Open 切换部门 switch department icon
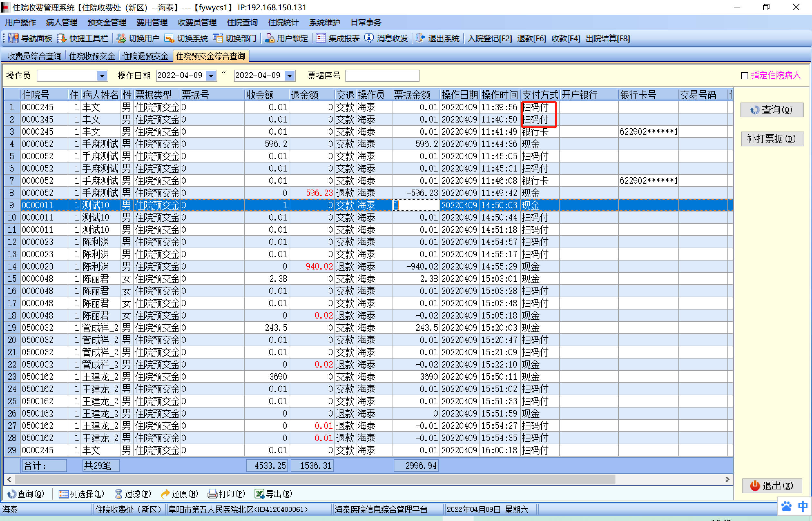812x521 pixels. (x=218, y=38)
